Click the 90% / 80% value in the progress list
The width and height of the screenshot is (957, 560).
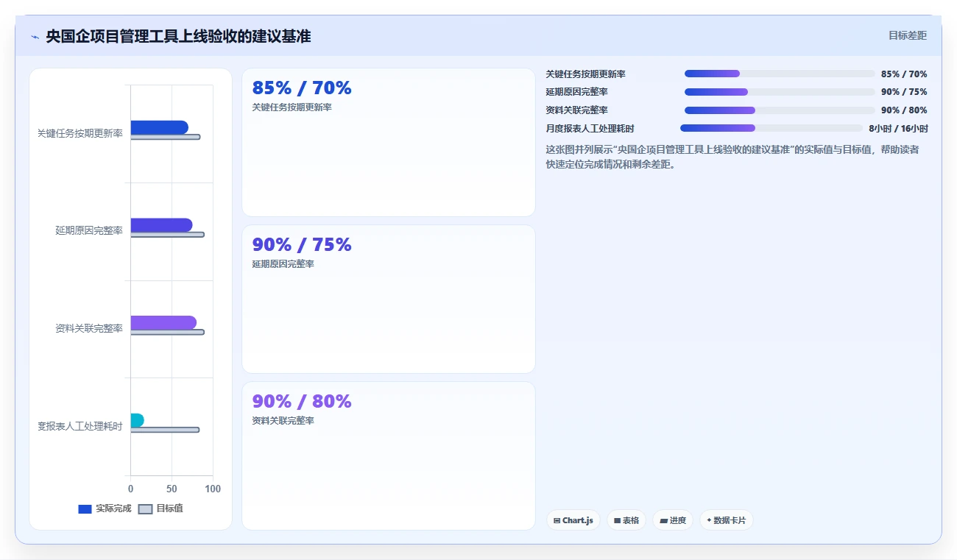(x=904, y=110)
